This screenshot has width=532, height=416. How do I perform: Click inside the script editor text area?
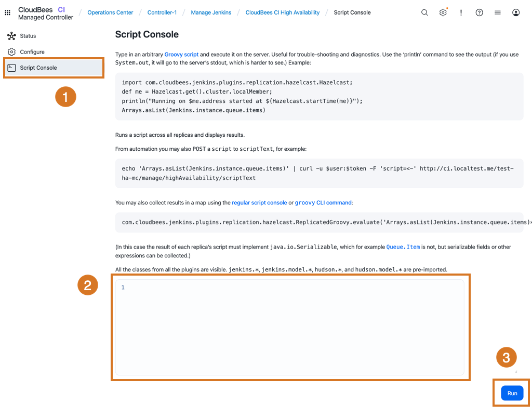tap(290, 328)
